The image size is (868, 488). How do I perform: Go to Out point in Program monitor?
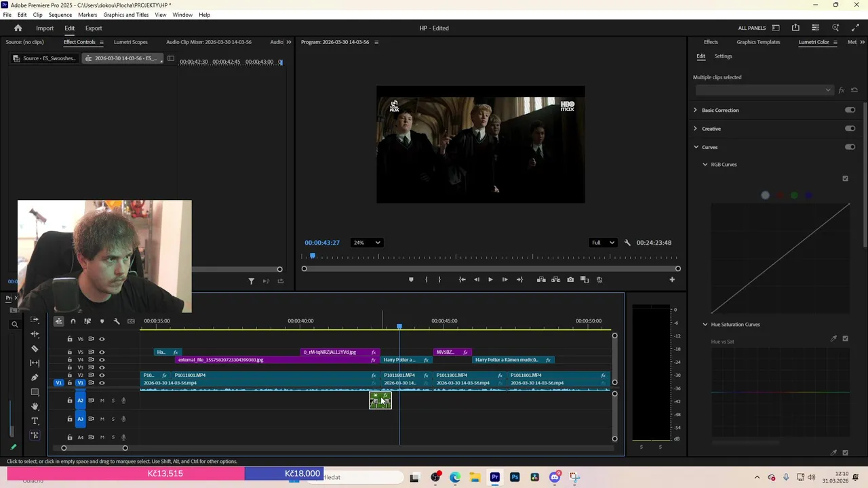[519, 279]
